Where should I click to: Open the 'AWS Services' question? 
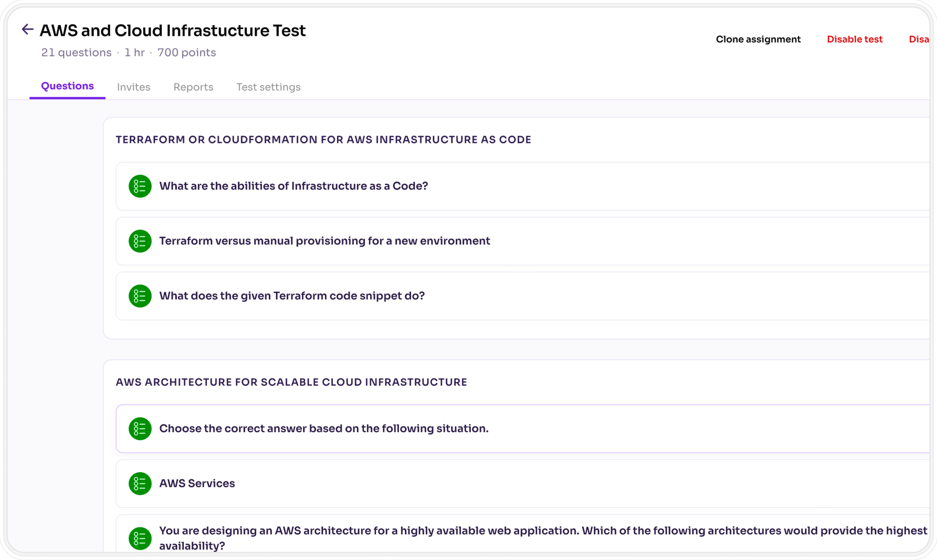[x=523, y=484]
